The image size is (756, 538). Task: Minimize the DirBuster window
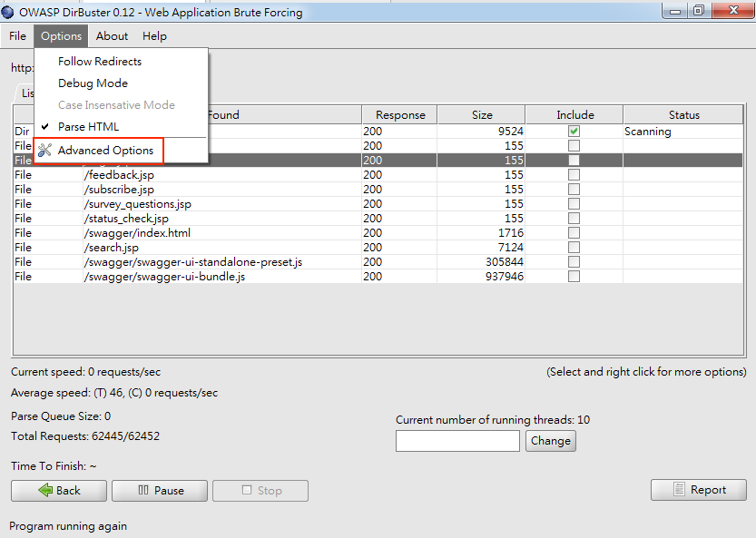click(675, 10)
